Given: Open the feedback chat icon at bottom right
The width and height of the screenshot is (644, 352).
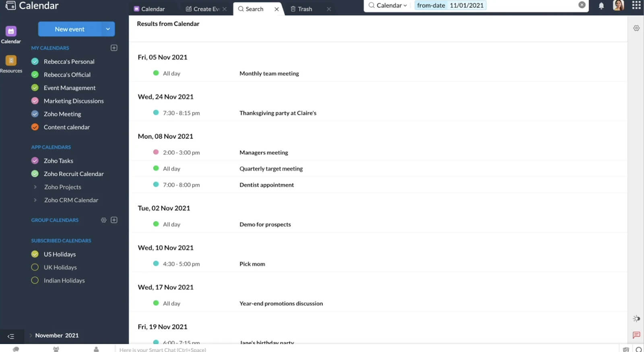Looking at the screenshot, I should [636, 335].
